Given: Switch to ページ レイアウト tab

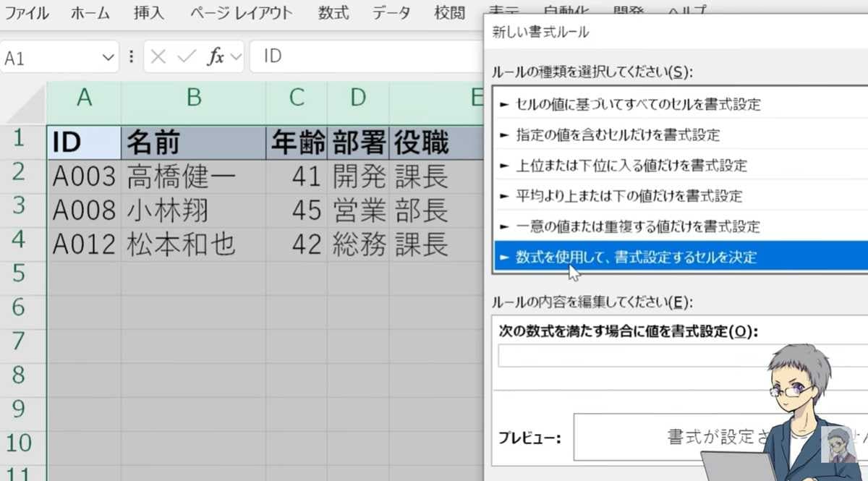Looking at the screenshot, I should [242, 12].
